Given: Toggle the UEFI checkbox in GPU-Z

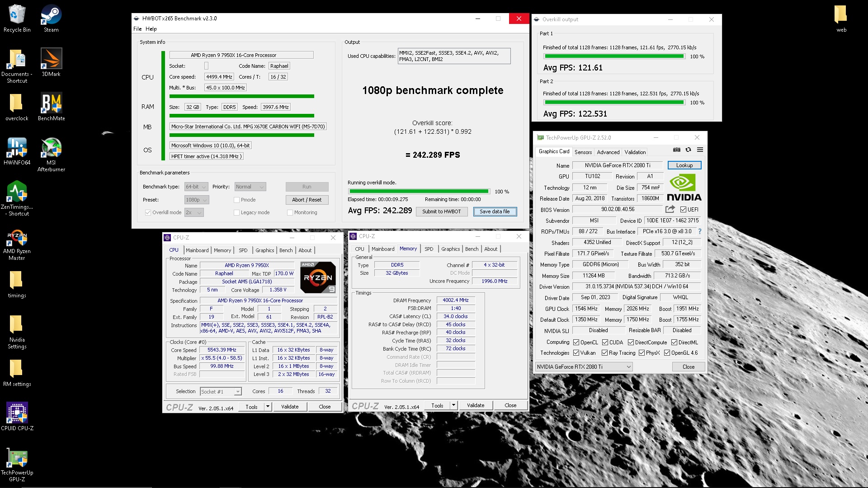Looking at the screenshot, I should [x=683, y=209].
